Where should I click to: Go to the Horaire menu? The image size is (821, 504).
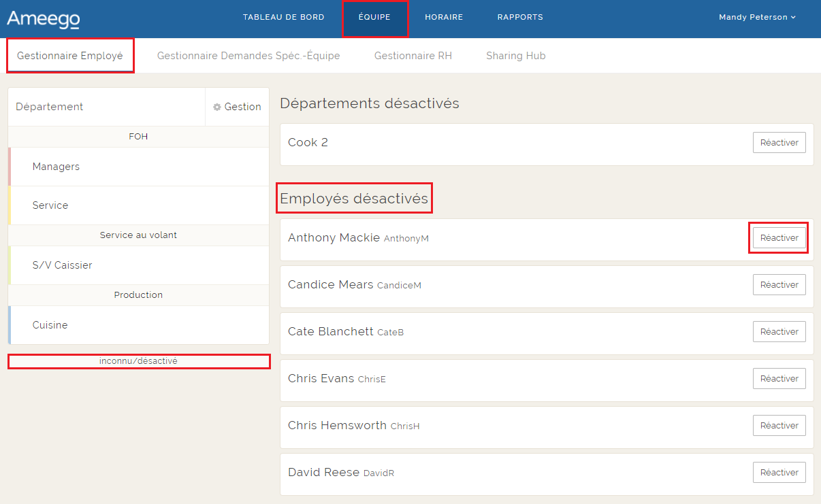[x=444, y=18]
